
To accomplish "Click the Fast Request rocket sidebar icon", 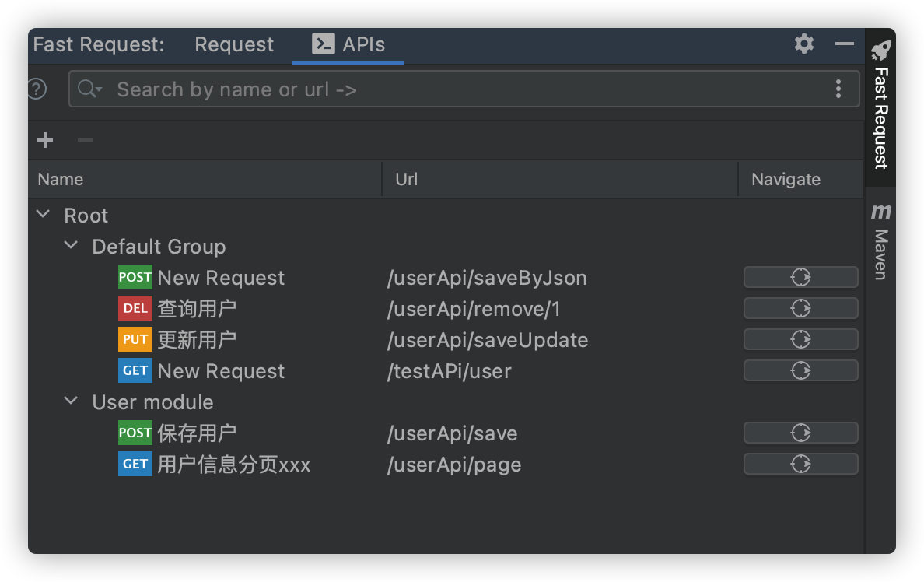I will pos(880,51).
